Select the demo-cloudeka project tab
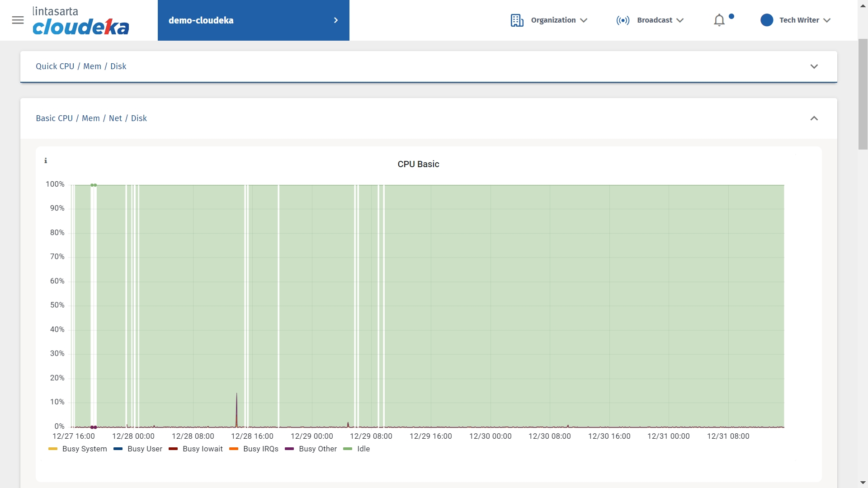 point(201,20)
